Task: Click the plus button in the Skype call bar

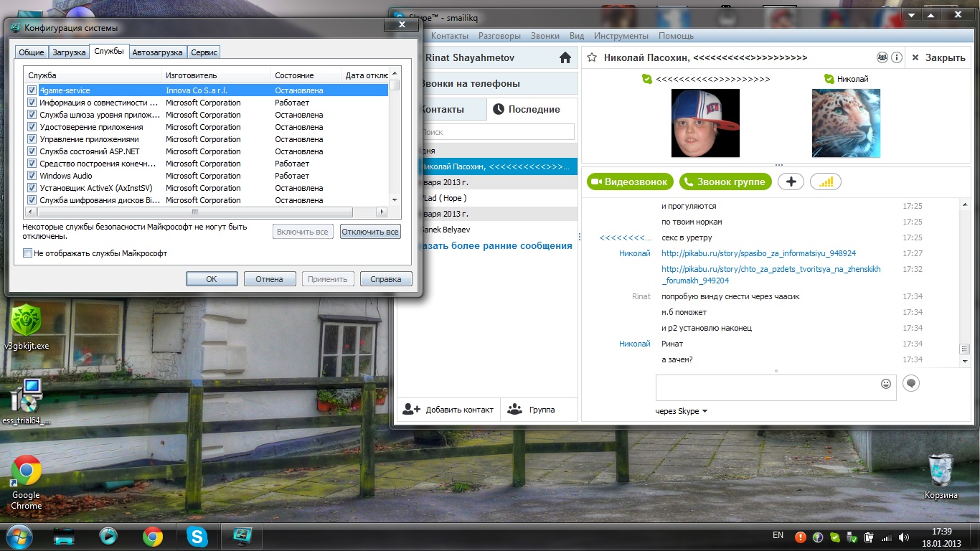Action: tap(791, 182)
